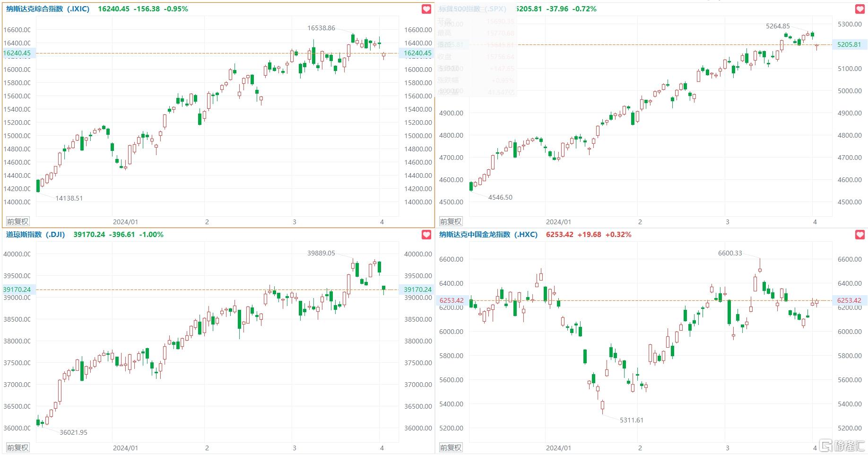Select the Dow percent change -1.00%

[151, 235]
